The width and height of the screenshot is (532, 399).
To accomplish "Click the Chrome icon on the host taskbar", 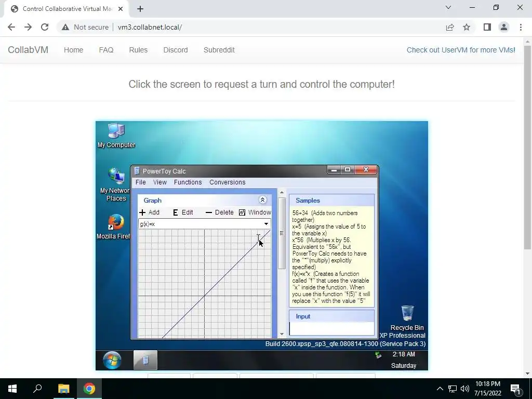I will [89, 389].
